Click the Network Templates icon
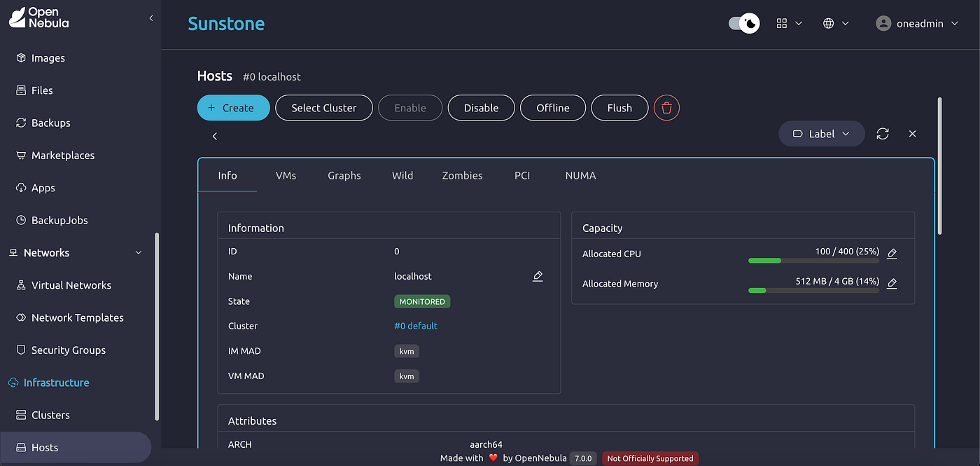The width and height of the screenshot is (980, 466). pyautogui.click(x=21, y=317)
